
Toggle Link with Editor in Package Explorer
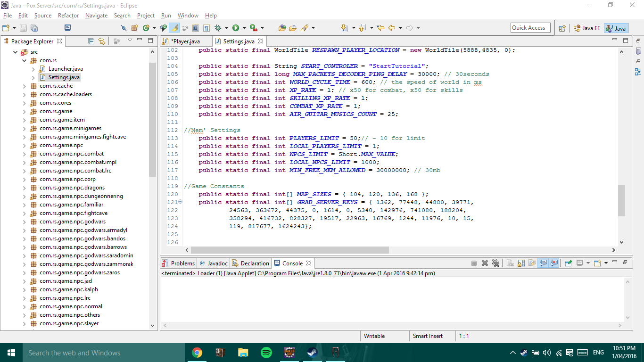click(x=101, y=41)
